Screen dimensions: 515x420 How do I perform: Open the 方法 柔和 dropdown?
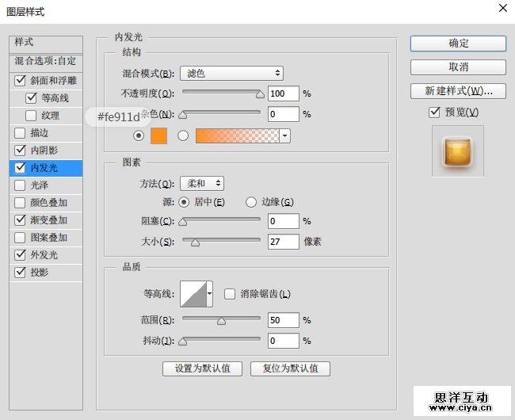[202, 183]
